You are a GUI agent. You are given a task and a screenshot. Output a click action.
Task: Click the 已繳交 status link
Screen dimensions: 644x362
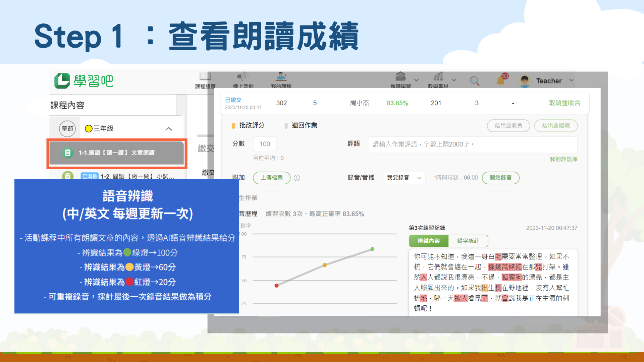pos(233,100)
